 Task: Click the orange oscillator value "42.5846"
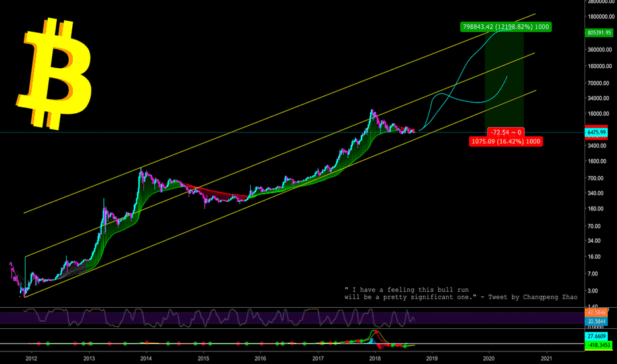(596, 313)
